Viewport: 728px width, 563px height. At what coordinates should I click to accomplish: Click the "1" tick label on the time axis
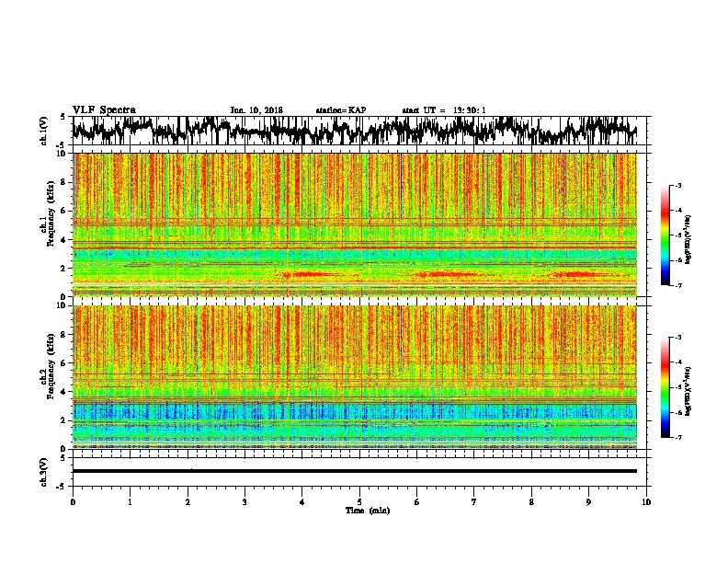(x=131, y=502)
